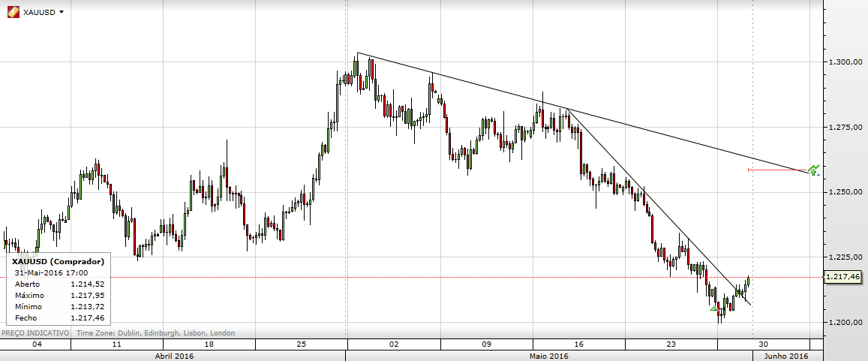
Task: Click the red dotted current price line
Action: pyautogui.click(x=412, y=277)
